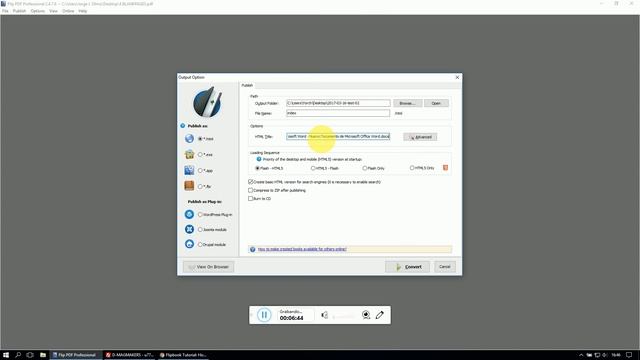This screenshot has height=360, width=640.
Task: Click Browse for output folder
Action: tap(407, 103)
